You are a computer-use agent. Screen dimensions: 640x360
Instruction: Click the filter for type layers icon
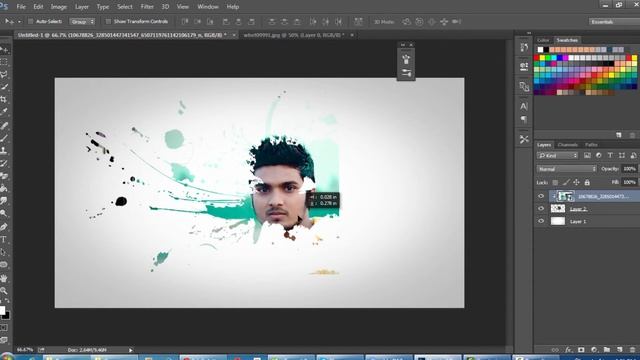[x=610, y=156]
